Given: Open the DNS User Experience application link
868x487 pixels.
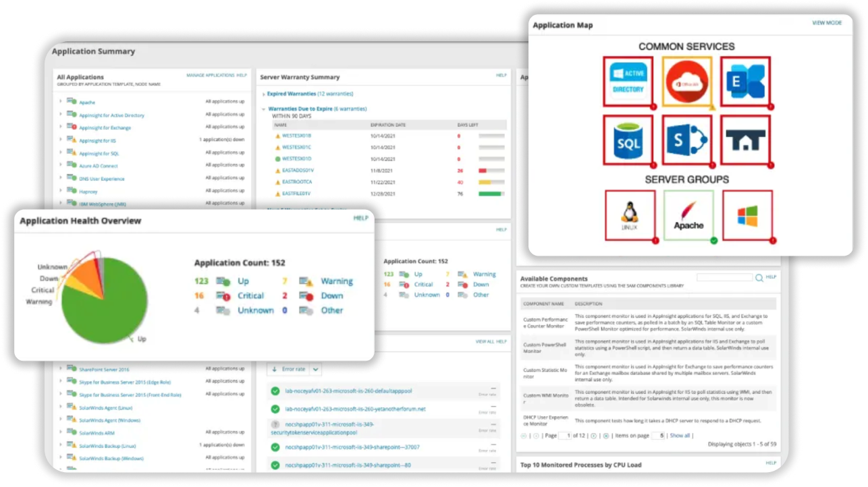Looking at the screenshot, I should tap(102, 179).
